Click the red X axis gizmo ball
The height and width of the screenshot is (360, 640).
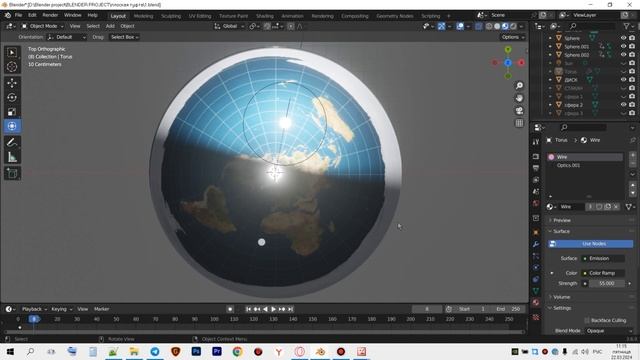click(521, 63)
